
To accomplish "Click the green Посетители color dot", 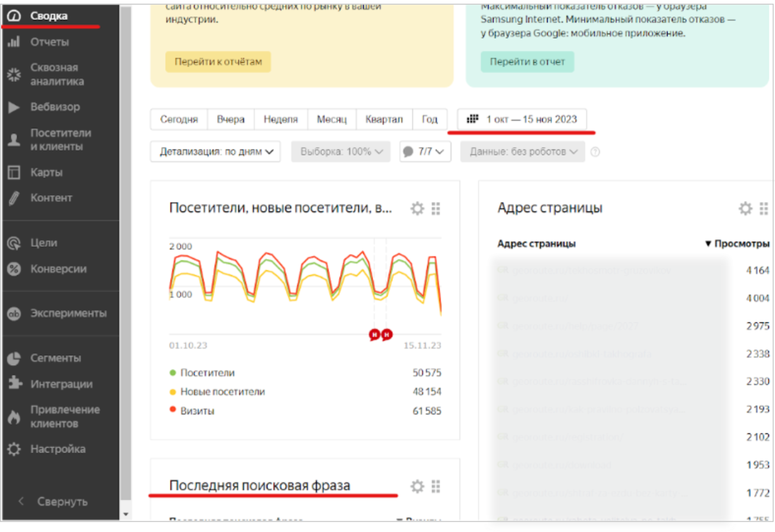I will coord(172,372).
